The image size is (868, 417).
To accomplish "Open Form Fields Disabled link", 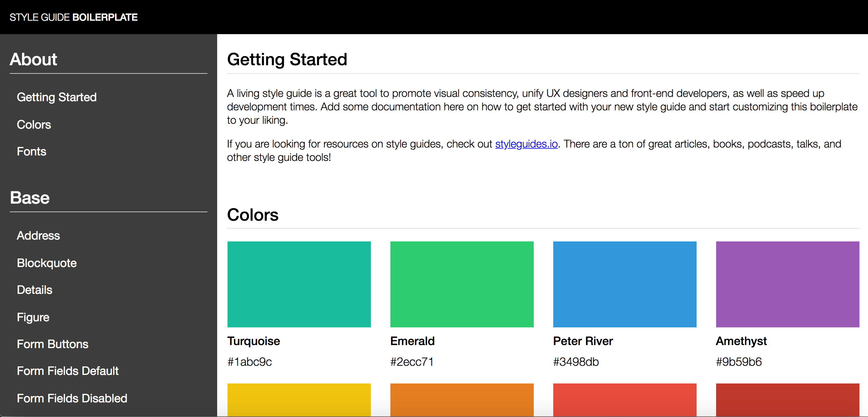I will (72, 398).
